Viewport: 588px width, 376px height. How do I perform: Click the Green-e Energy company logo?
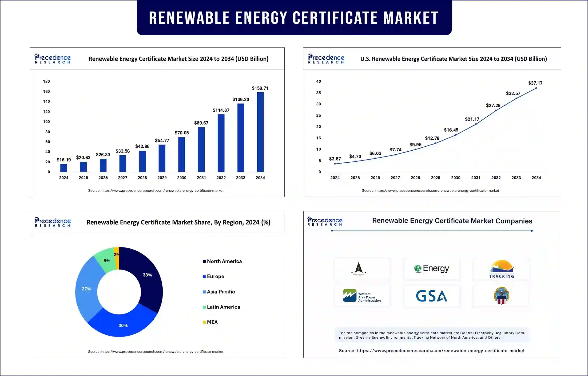click(x=431, y=269)
